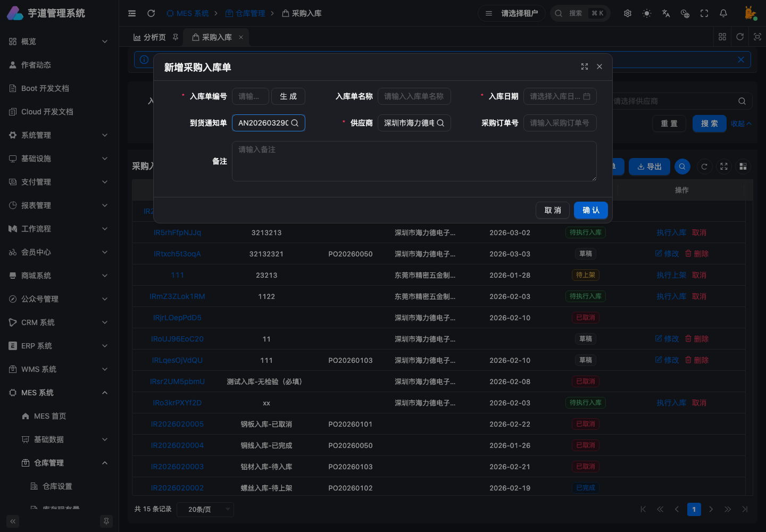Screen dimensions: 766x532
Task: Focus the 采购订单号 input
Action: tap(560, 123)
